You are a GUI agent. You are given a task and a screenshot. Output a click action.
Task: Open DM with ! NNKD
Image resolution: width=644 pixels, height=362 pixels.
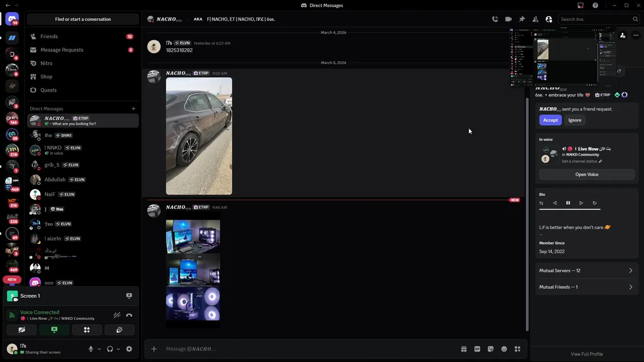83,150
